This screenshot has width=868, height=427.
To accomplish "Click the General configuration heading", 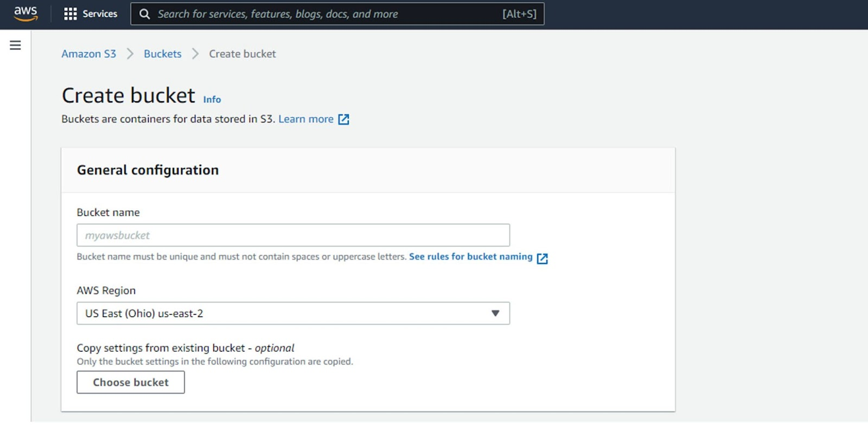I will (148, 170).
